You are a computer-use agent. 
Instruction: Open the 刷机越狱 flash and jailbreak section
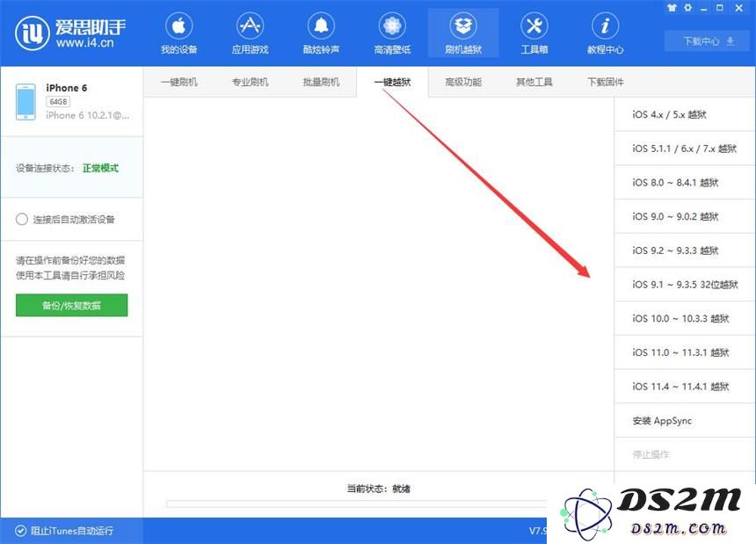pos(463,33)
